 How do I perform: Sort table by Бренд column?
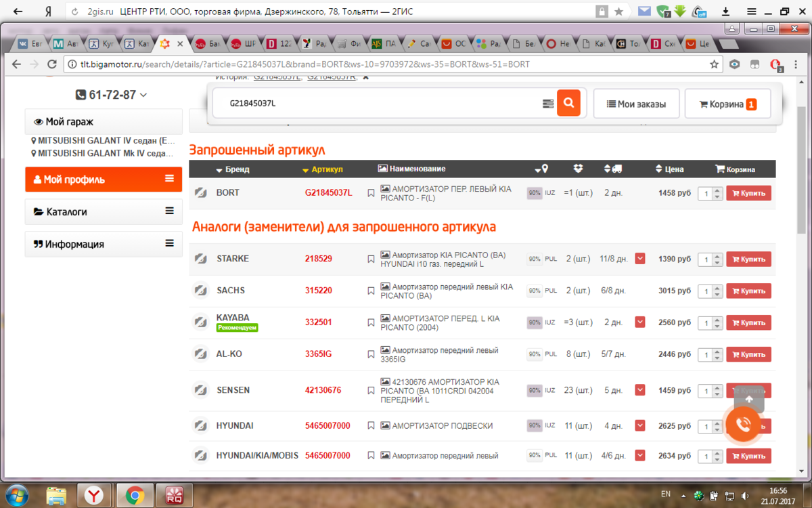[232, 169]
